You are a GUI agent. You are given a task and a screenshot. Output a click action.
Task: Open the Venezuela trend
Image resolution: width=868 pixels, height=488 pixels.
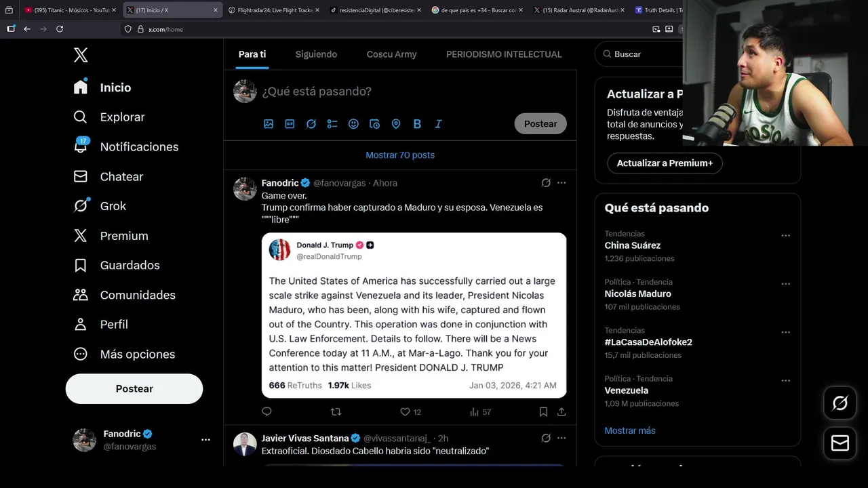627,390
